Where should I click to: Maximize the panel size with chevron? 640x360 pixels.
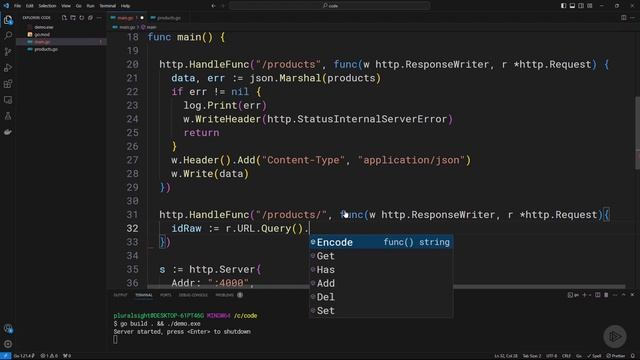623,295
